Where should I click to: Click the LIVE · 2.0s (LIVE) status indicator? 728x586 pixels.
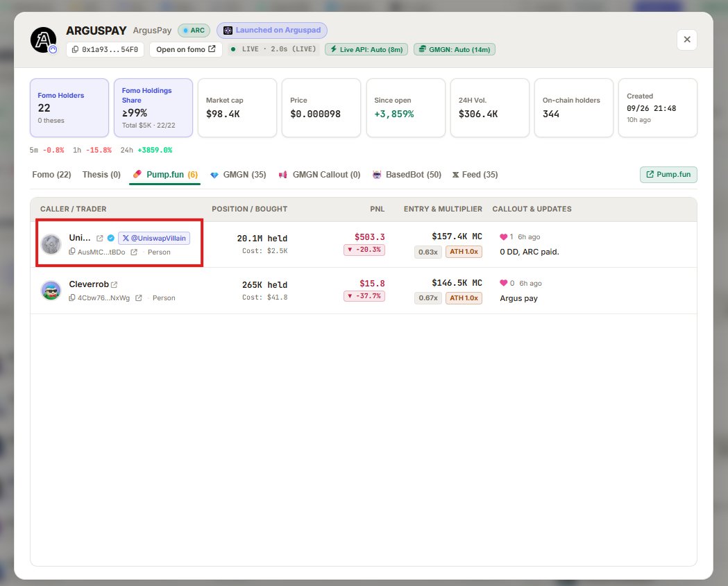(273, 49)
